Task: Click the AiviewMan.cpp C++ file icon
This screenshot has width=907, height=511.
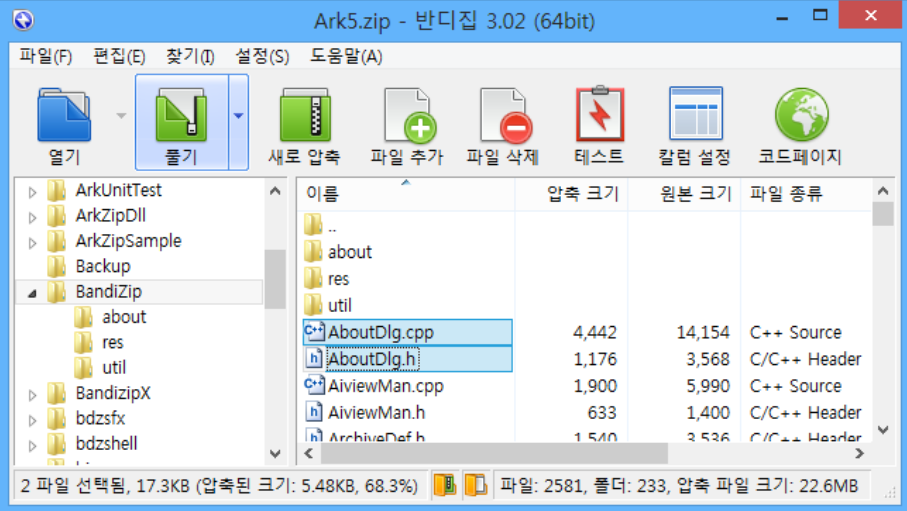Action: (314, 385)
